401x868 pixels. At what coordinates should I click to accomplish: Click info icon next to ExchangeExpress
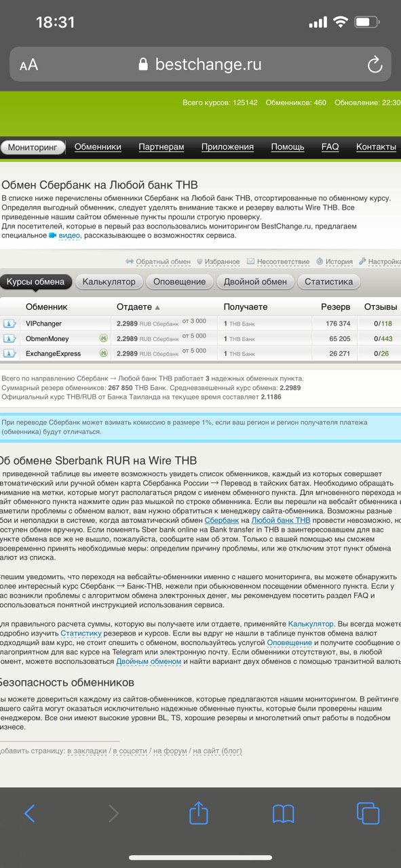(x=9, y=353)
